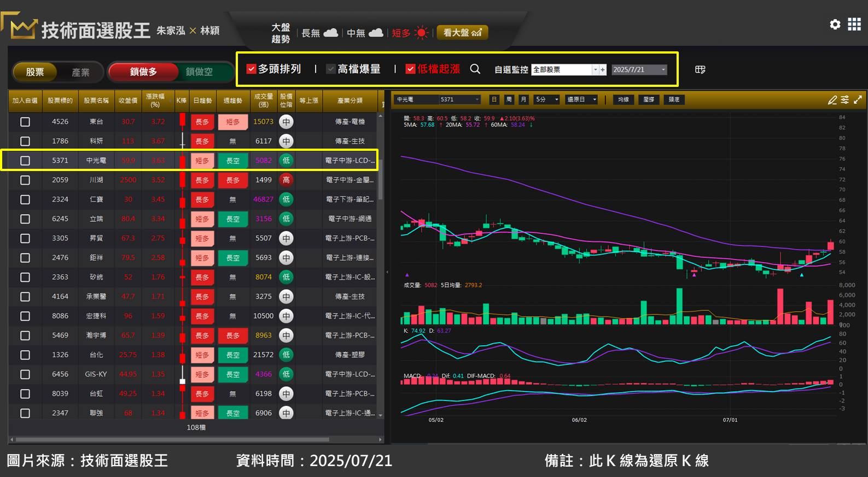
Task: Toggle the 頭底 top-bottom button
Action: 674,99
